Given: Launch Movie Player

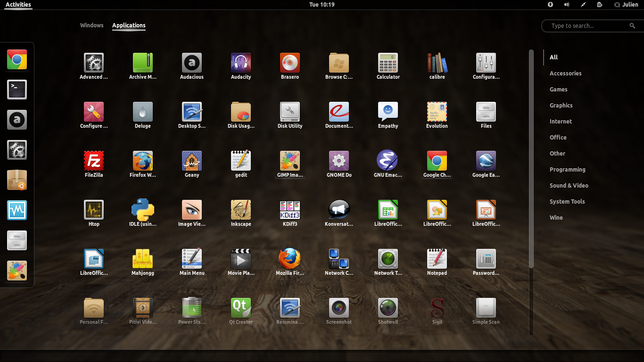Looking at the screenshot, I should 241,262.
